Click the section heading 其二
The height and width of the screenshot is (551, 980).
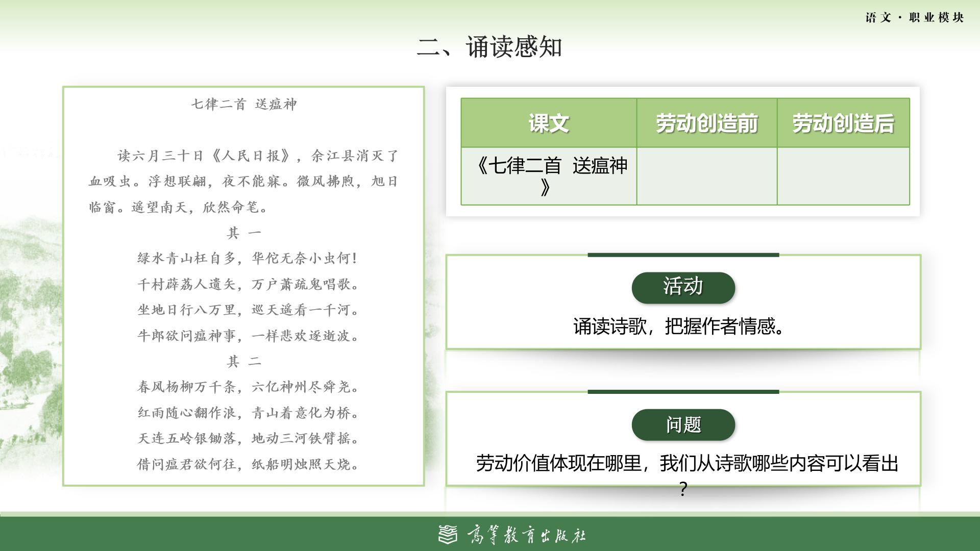pyautogui.click(x=244, y=362)
